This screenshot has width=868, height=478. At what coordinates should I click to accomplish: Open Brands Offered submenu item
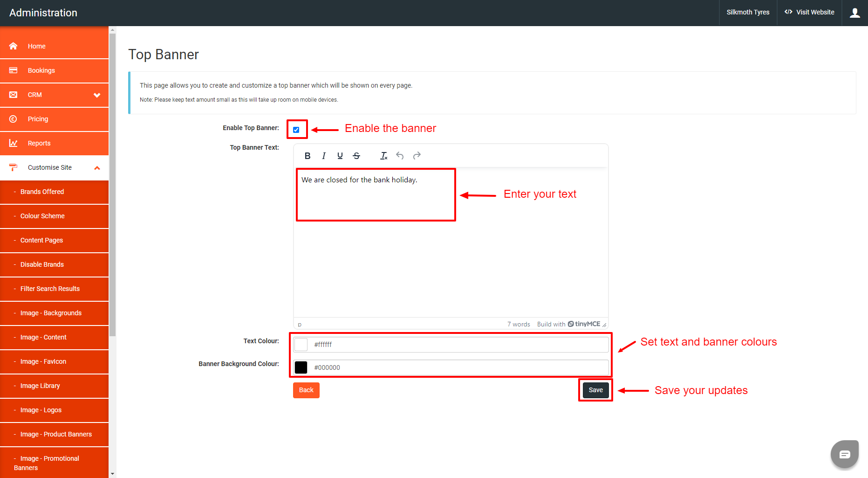[x=54, y=192]
